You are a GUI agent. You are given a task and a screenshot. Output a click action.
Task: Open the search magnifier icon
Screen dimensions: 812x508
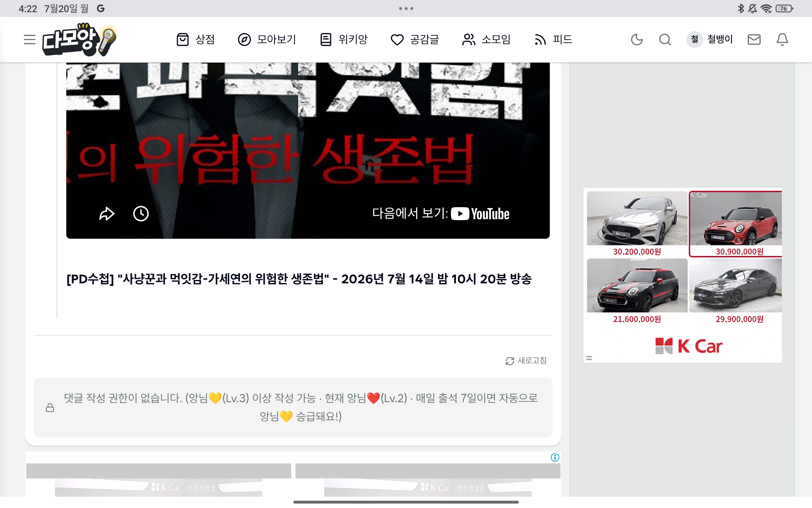click(665, 40)
